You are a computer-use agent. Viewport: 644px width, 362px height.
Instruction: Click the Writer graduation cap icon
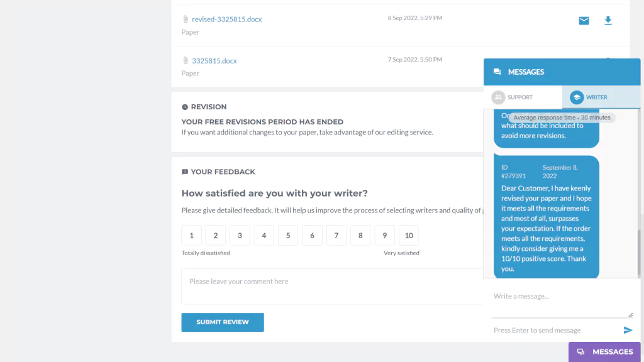click(x=577, y=97)
